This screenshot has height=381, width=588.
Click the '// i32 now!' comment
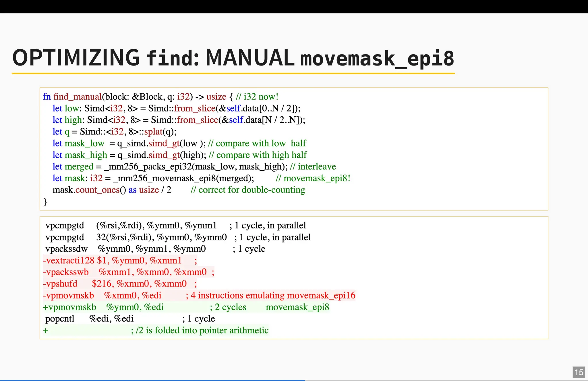257,97
